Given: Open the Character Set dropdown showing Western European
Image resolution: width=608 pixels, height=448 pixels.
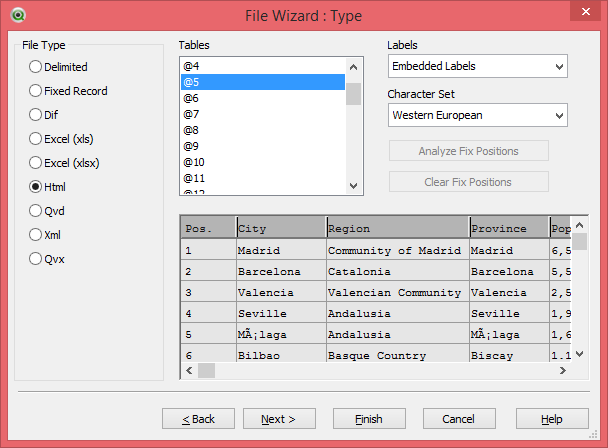Looking at the screenshot, I should point(478,115).
